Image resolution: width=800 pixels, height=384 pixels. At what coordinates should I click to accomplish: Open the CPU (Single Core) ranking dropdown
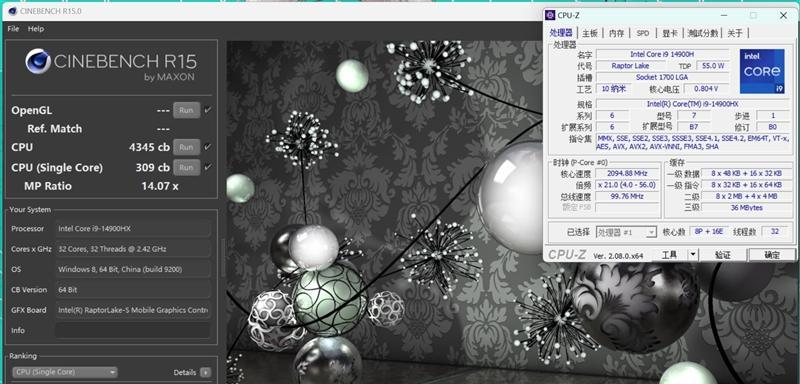(65, 372)
